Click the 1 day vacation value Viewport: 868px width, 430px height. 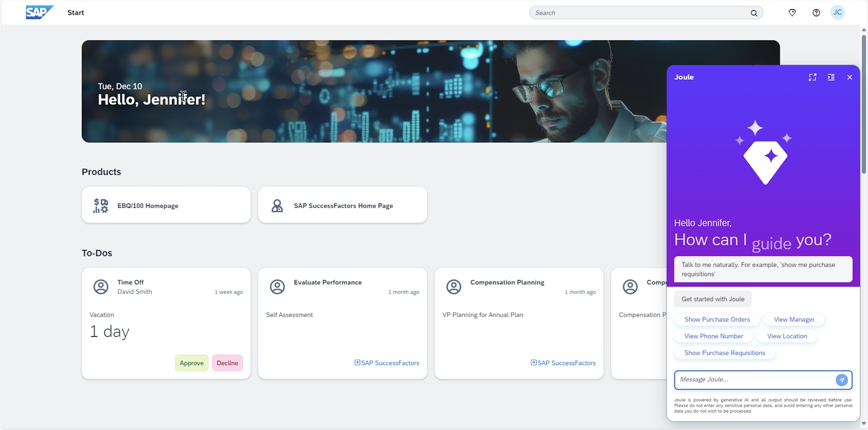click(x=109, y=332)
